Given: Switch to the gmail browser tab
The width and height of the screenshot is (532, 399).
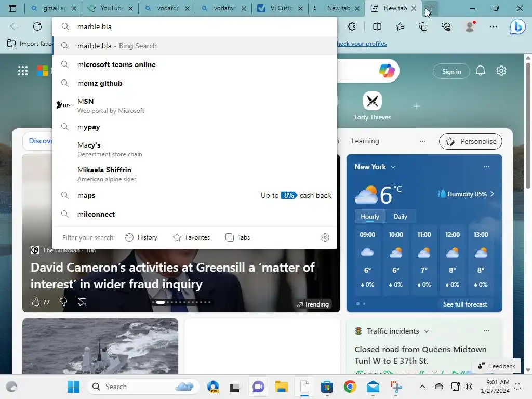Looking at the screenshot, I should [54, 8].
